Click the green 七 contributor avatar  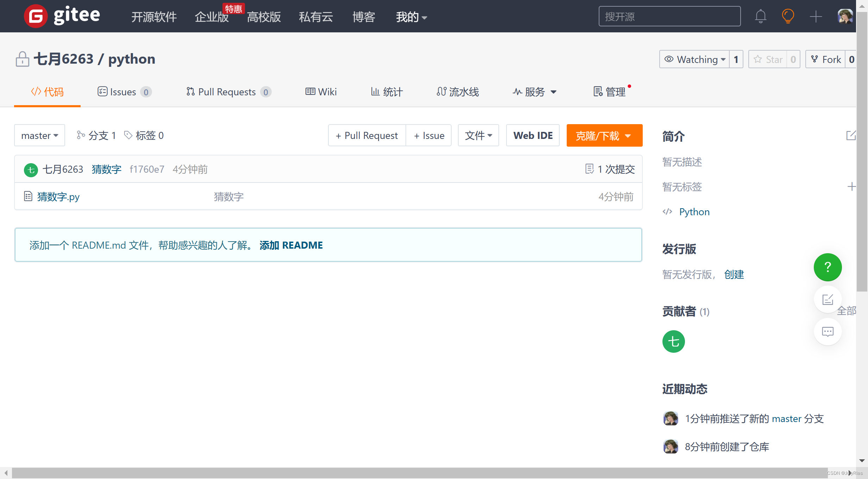[673, 341]
